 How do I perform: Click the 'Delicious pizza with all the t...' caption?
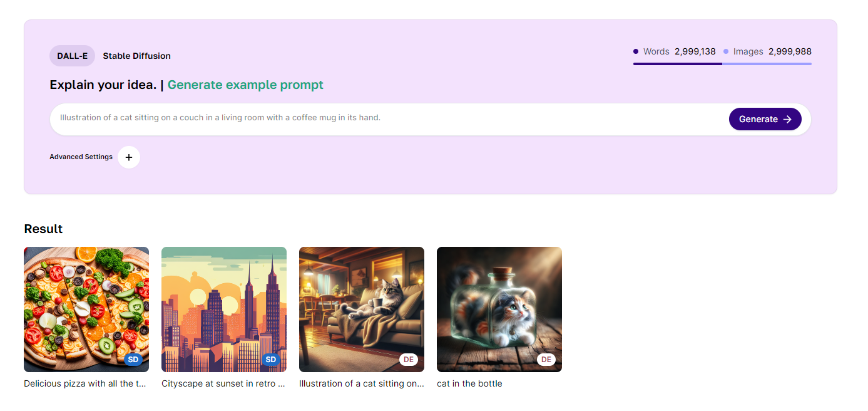point(85,383)
